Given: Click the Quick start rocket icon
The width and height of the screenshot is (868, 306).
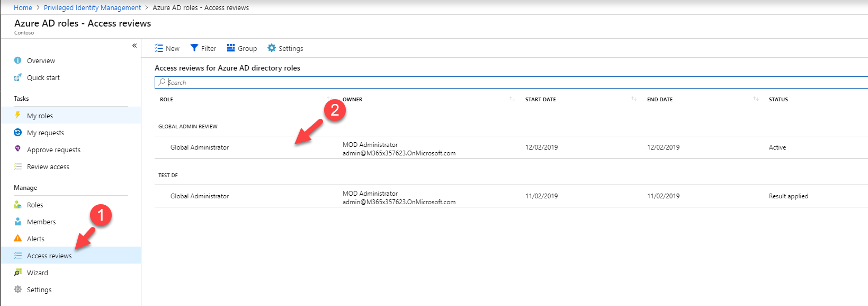Looking at the screenshot, I should 17,77.
